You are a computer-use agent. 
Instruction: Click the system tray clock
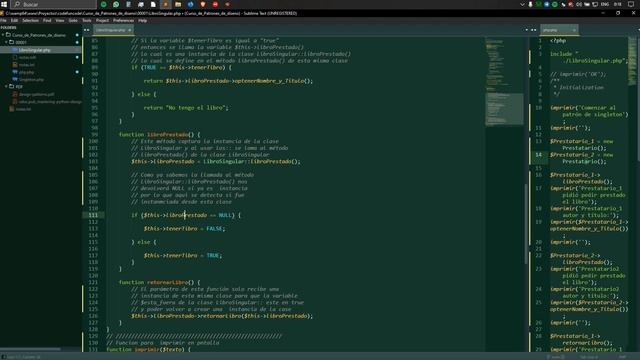[618, 4]
